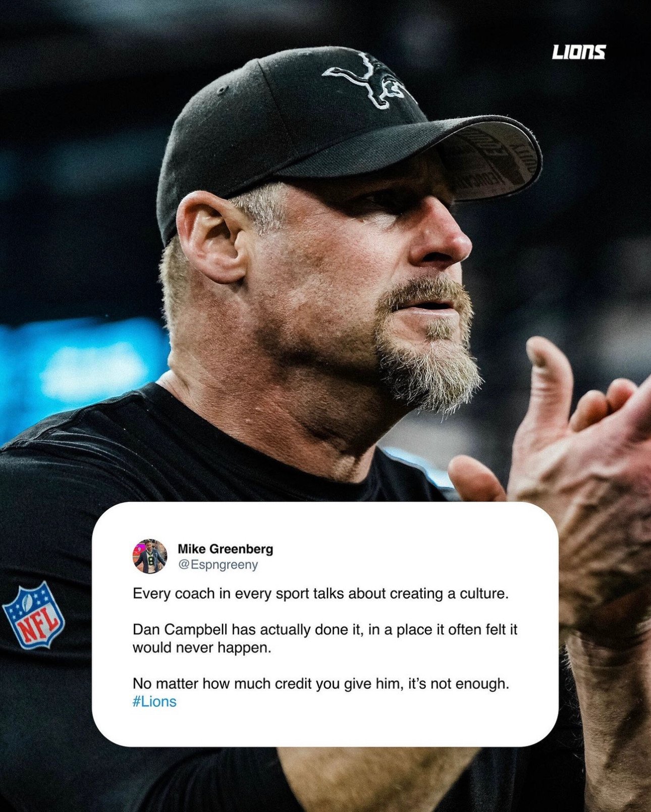Follow the #Lions hashtag link

(154, 702)
